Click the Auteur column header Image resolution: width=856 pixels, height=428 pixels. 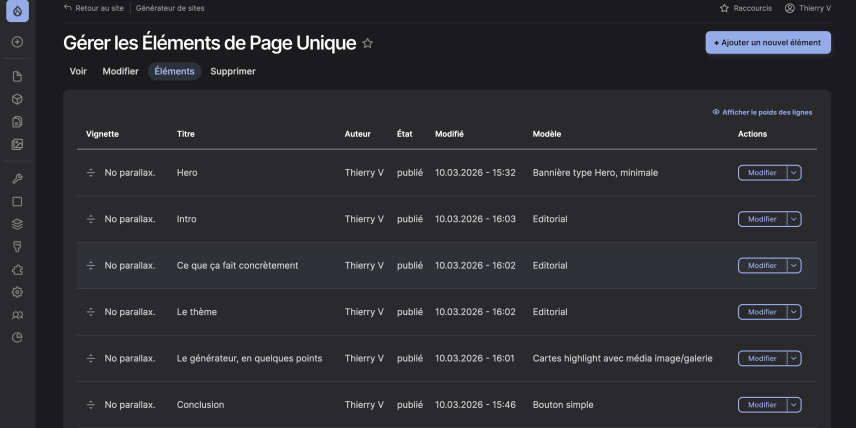pyautogui.click(x=358, y=134)
